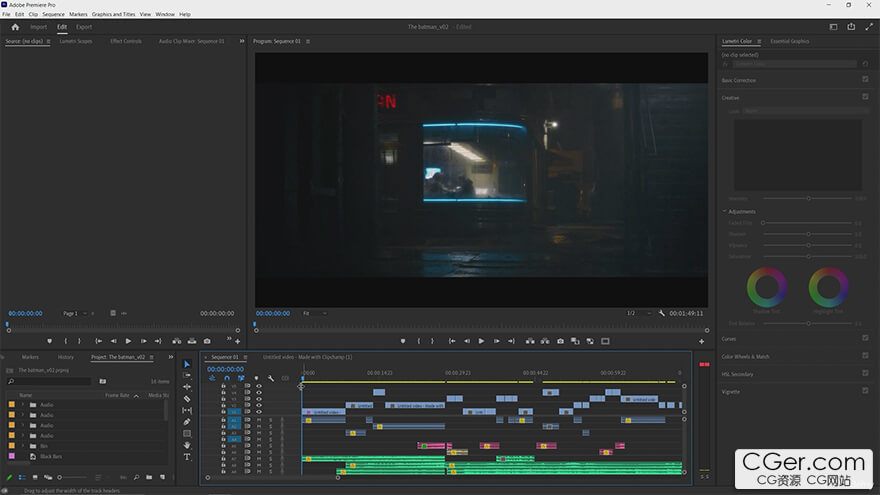Select the Pen tool
Image resolution: width=880 pixels, height=495 pixels.
pyautogui.click(x=187, y=421)
